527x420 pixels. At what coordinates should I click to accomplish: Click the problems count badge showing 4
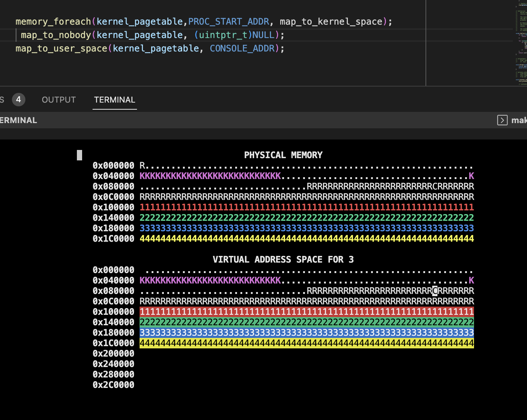tap(18, 100)
